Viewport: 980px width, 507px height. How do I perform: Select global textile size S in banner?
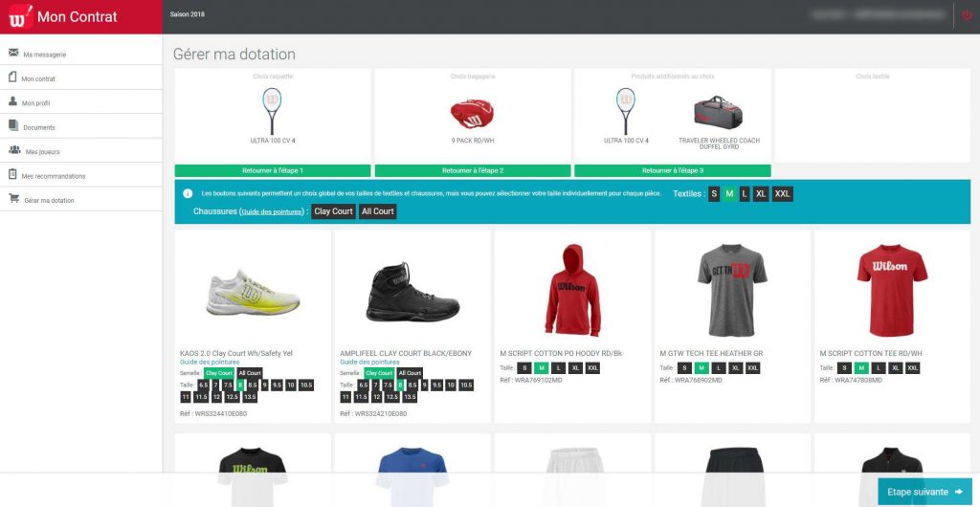point(714,193)
